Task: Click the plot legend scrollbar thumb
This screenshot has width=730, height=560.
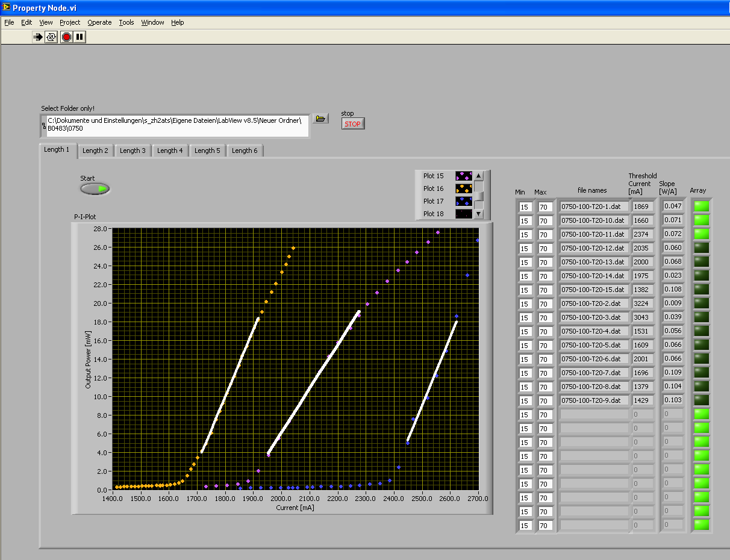Action: coord(479,196)
